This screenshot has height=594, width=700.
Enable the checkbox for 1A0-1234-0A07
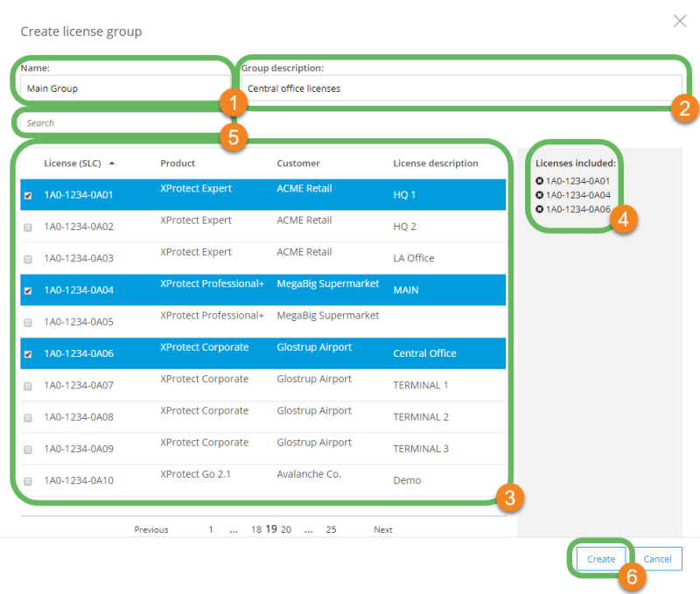(x=26, y=385)
